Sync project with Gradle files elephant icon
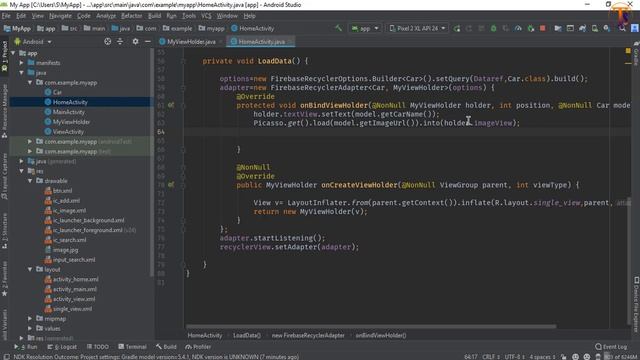Screen dimensions: 640x360 (582, 29)
